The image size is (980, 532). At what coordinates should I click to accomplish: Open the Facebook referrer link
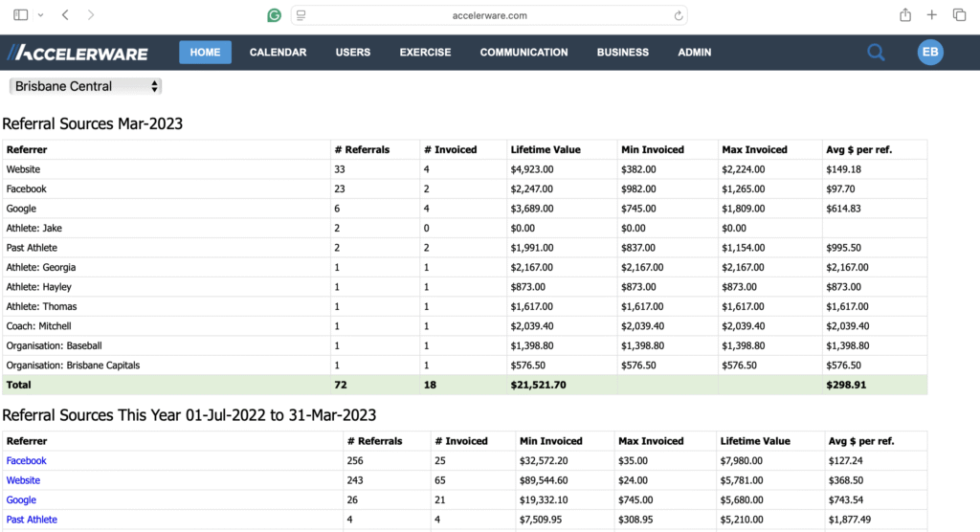click(x=27, y=461)
